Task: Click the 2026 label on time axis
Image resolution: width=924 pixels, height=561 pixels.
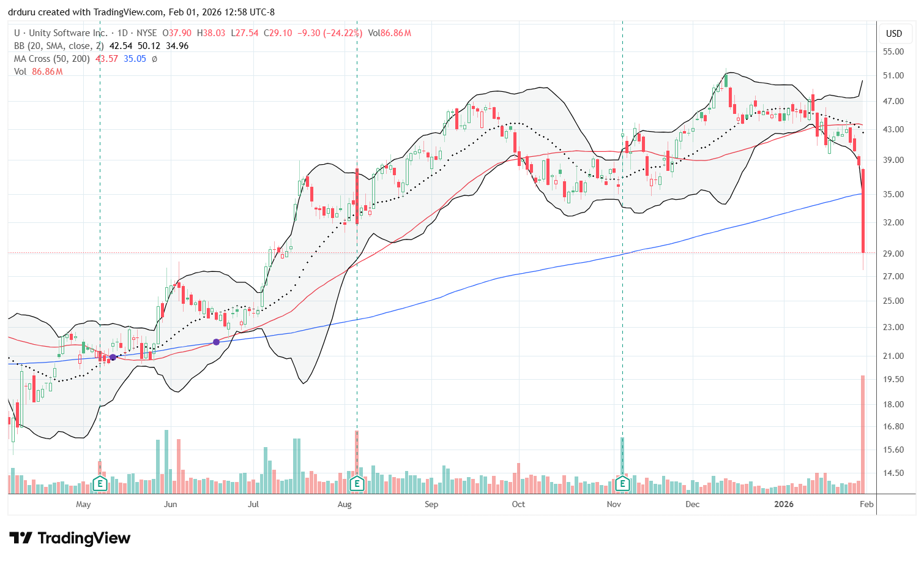Action: point(783,504)
